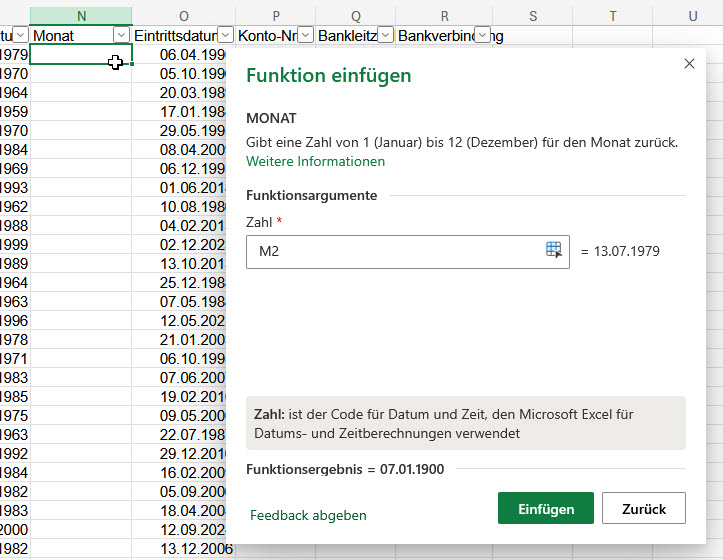Click the date cell starting 29.05.199
This screenshot has height=560, width=723.
(x=180, y=131)
